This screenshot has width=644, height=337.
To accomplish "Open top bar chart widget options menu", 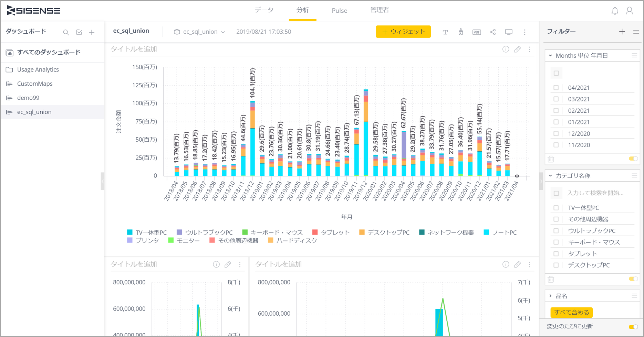I will pyautogui.click(x=530, y=49).
